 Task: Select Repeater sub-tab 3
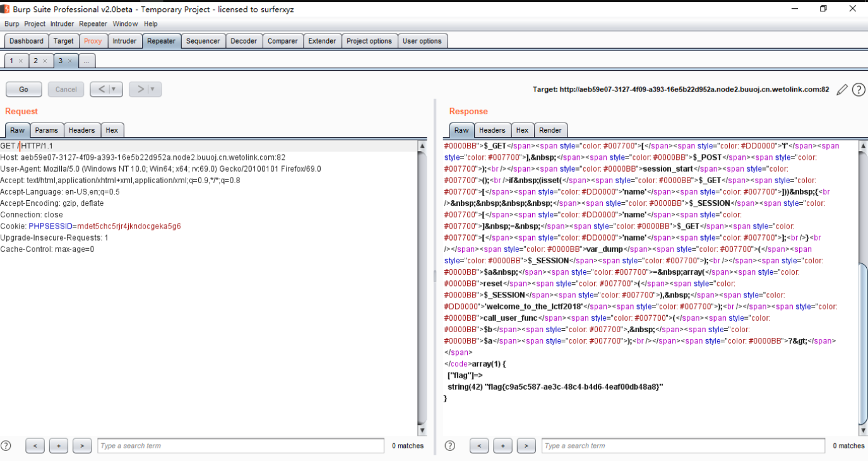pyautogui.click(x=61, y=61)
